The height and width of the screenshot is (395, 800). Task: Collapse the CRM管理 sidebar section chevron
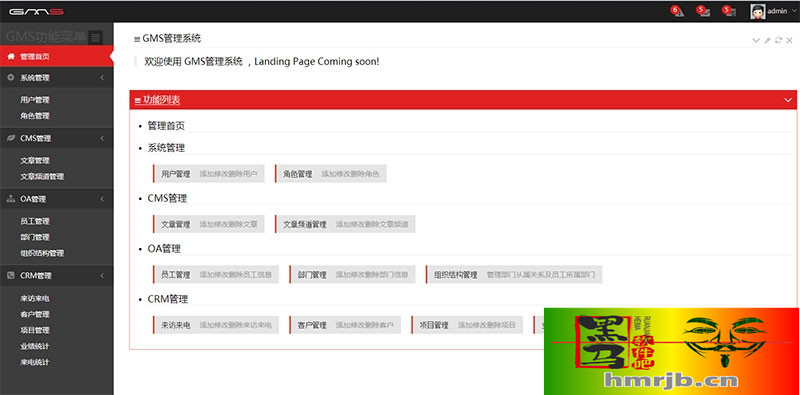pyautogui.click(x=102, y=276)
